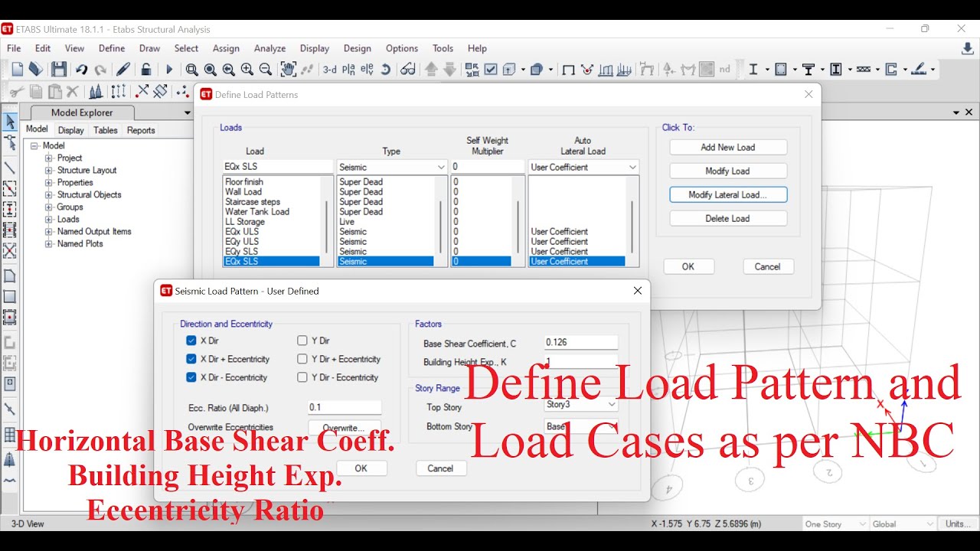Viewport: 980px width, 551px height.
Task: Set default 3-d view
Action: 329,70
